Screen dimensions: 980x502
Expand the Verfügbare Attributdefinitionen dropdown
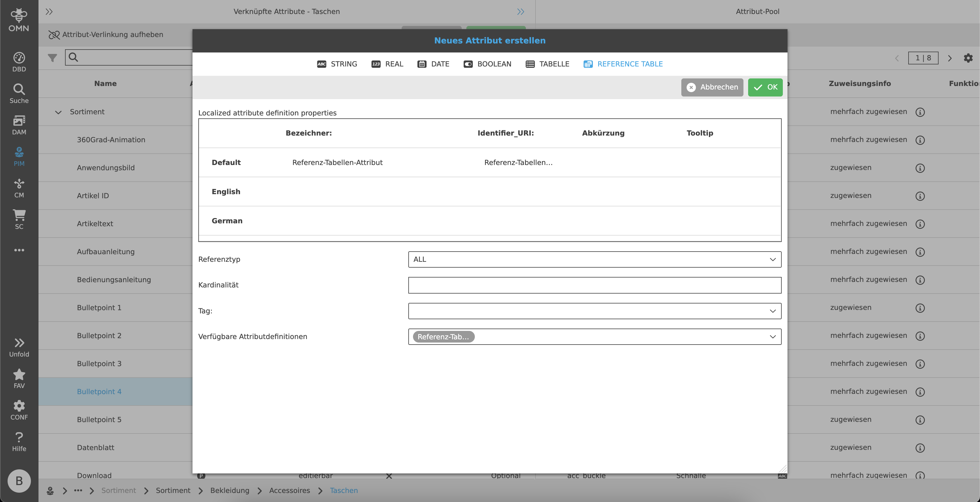pyautogui.click(x=772, y=337)
